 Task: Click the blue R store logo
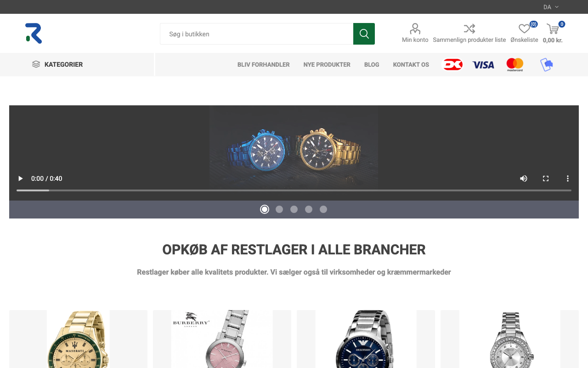click(34, 34)
